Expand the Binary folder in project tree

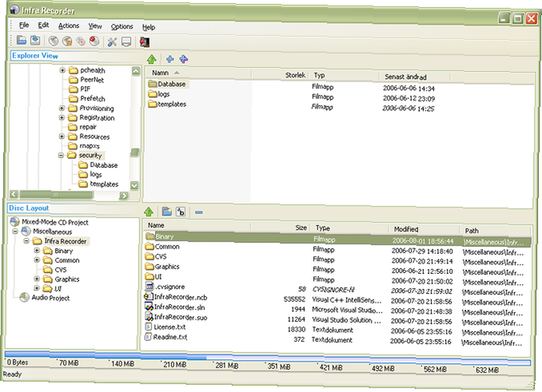point(37,250)
